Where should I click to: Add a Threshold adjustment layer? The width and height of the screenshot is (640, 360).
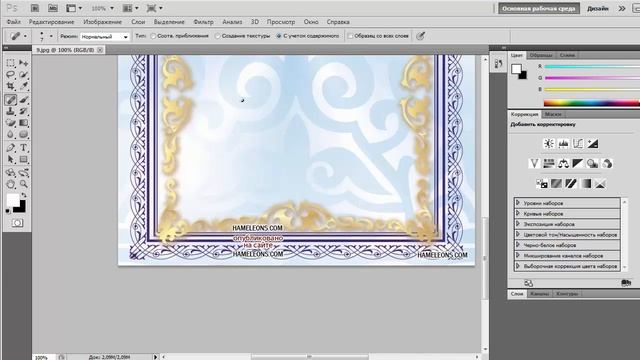coord(571,184)
